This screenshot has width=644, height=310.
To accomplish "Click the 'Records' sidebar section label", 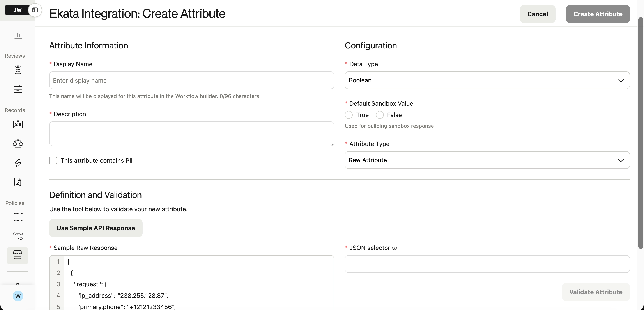I will [x=15, y=110].
